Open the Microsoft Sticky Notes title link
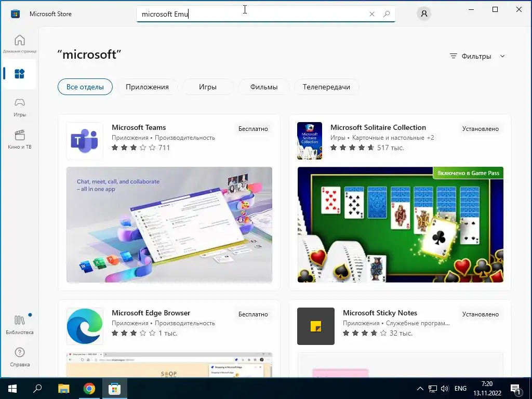532x399 pixels. [x=380, y=313]
